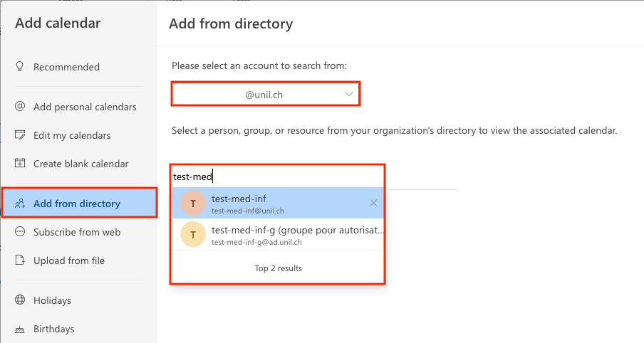The width and height of the screenshot is (644, 343).
Task: Click the @ icon for personal calendars
Action: 20,107
